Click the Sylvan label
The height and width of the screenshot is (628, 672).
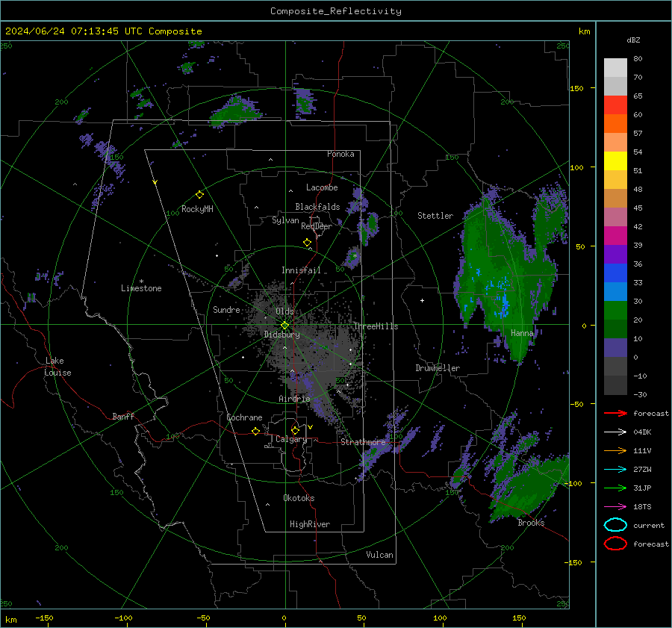[285, 220]
